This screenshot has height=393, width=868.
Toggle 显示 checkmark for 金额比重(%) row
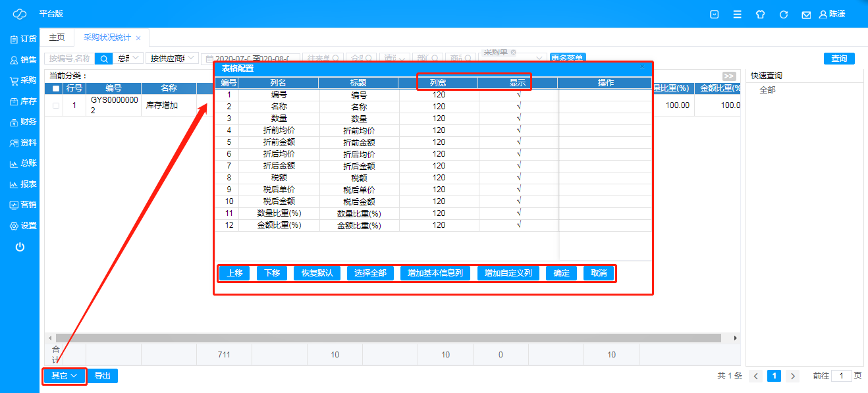[x=519, y=224]
